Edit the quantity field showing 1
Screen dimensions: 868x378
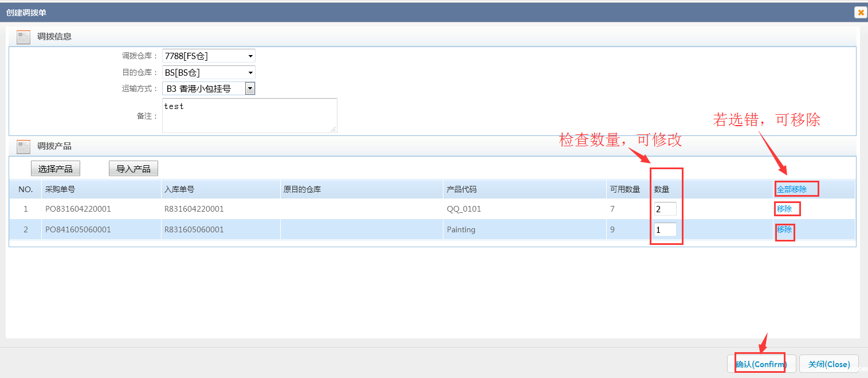tap(665, 229)
